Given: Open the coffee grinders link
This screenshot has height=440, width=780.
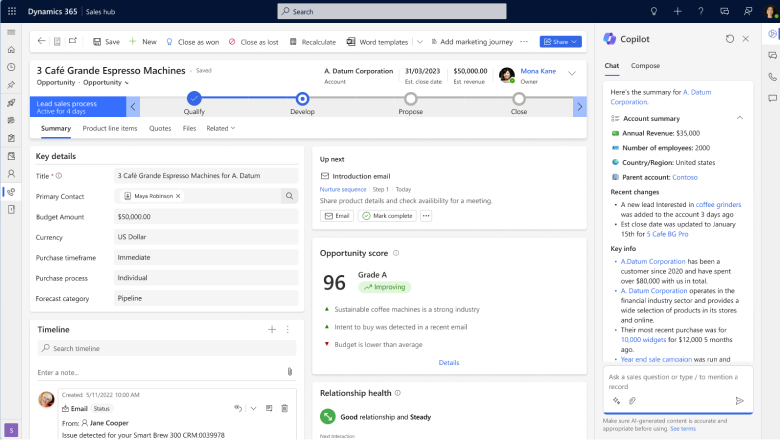Looking at the screenshot, I should pyautogui.click(x=718, y=204).
